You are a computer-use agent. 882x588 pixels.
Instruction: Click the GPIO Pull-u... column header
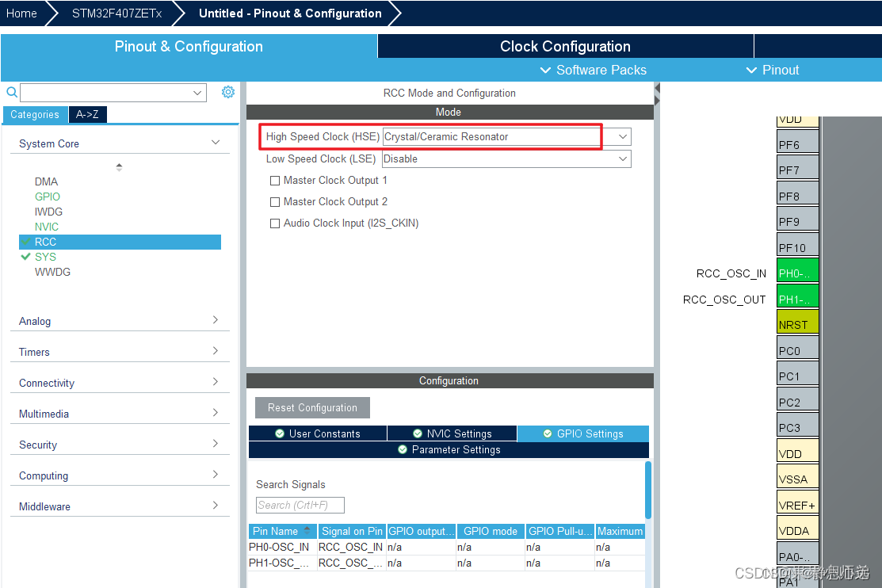click(x=559, y=531)
